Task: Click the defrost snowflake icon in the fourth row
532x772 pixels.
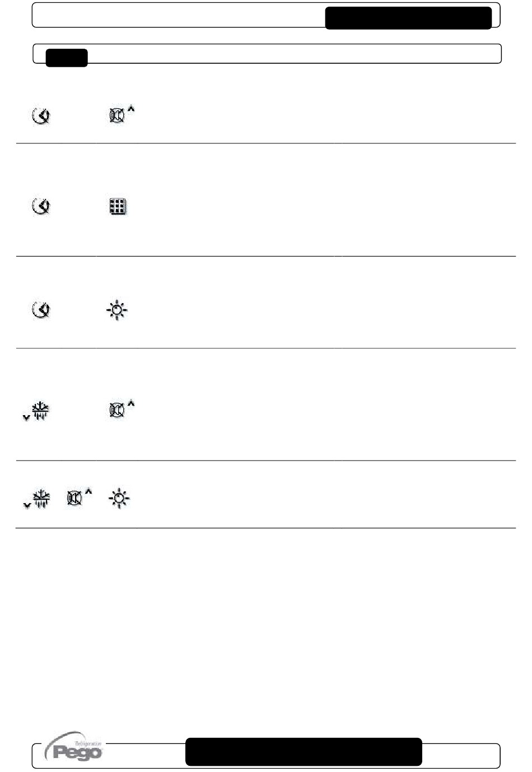Action: (x=40, y=411)
